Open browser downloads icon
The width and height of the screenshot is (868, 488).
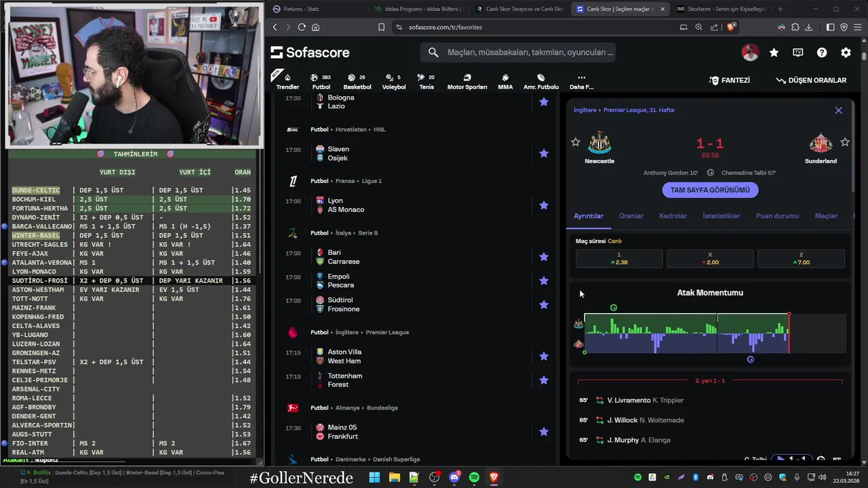pyautogui.click(x=808, y=27)
